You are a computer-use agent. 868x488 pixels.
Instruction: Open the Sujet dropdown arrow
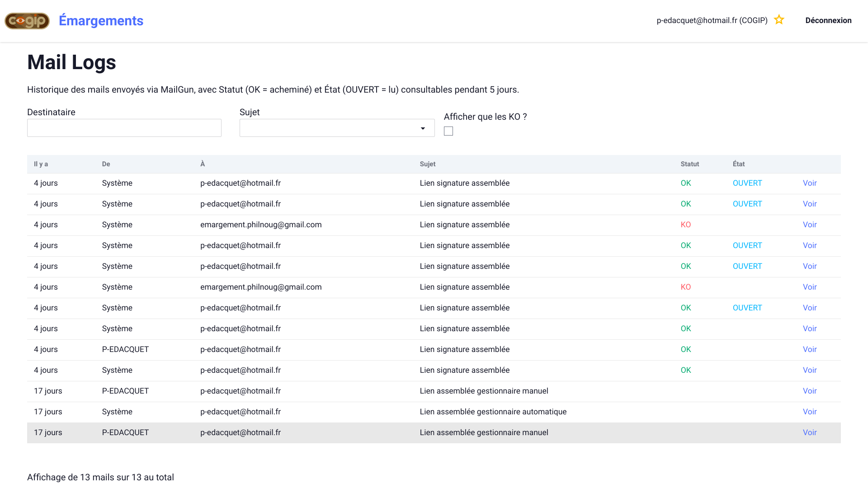point(423,128)
